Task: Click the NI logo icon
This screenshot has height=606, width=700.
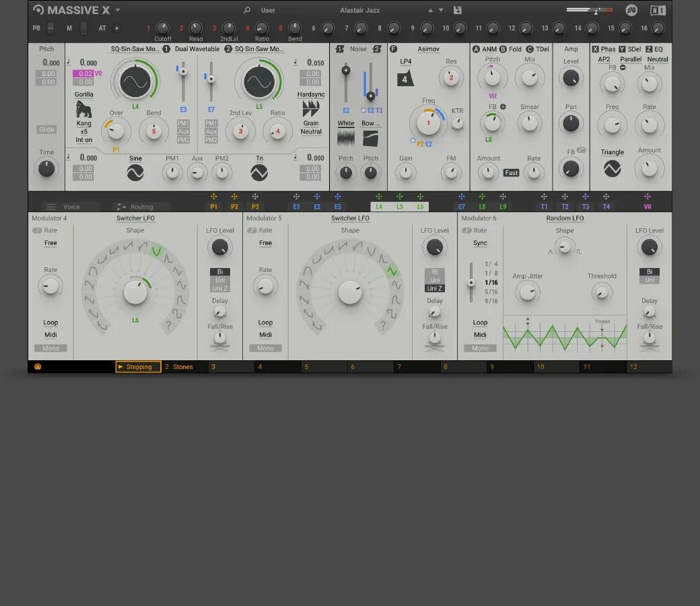Action: (x=658, y=10)
